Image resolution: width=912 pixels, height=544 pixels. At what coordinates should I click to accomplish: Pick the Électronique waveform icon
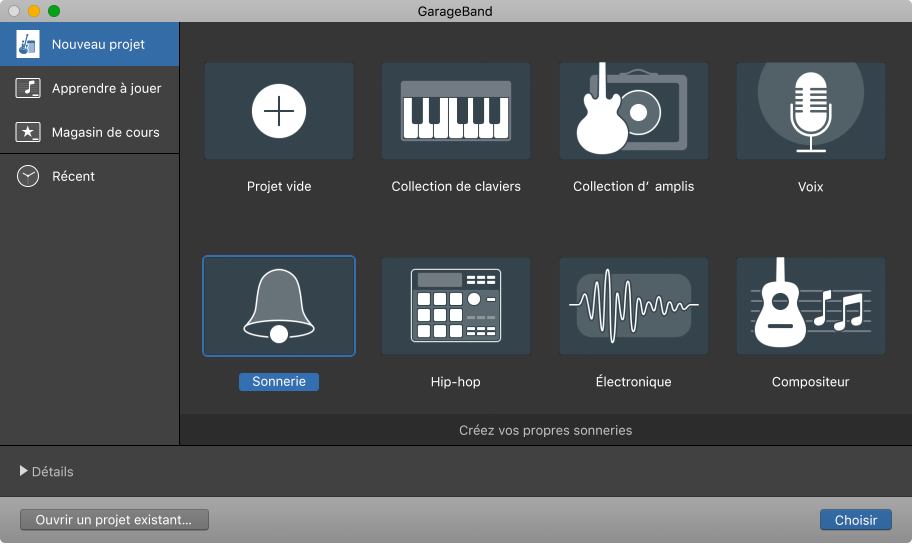coord(633,306)
